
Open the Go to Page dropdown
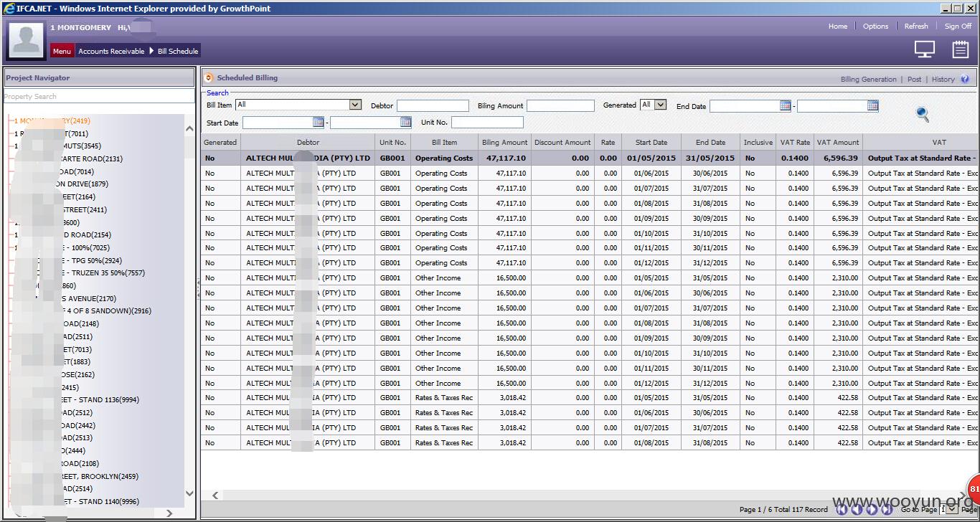point(952,509)
